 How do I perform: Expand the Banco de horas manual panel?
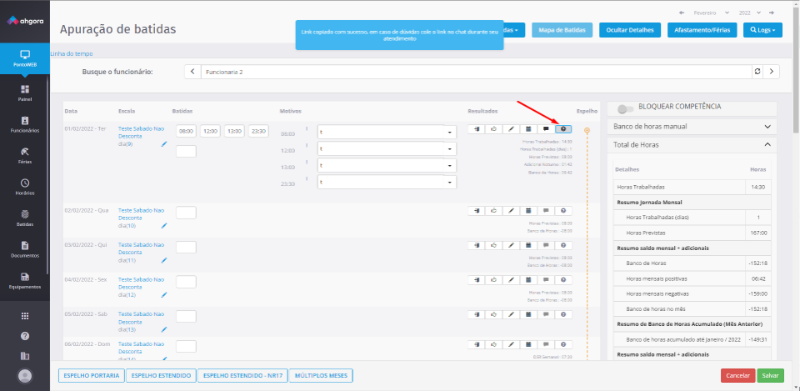tap(692, 126)
